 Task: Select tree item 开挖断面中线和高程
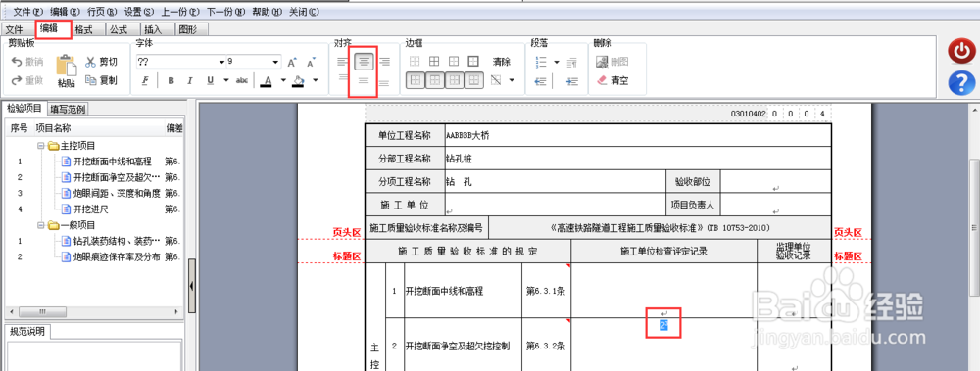coord(113,162)
